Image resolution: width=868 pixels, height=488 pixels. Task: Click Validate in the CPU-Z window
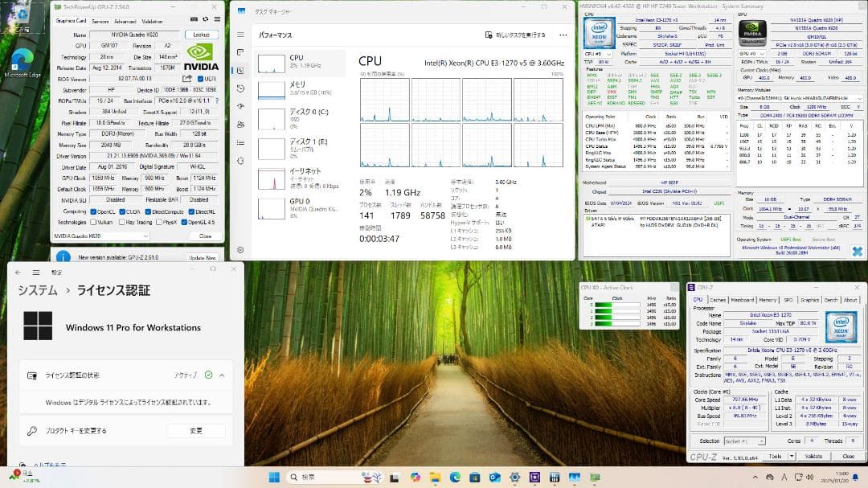pyautogui.click(x=814, y=456)
